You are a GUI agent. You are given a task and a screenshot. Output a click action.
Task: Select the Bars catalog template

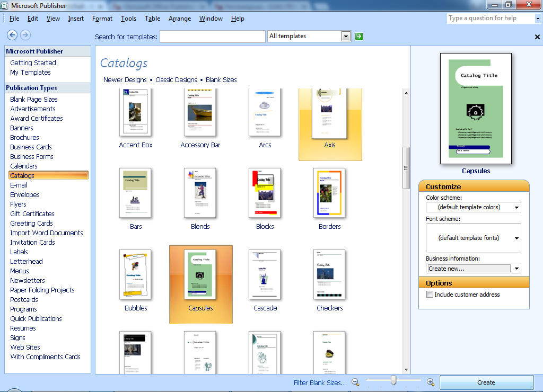(135, 199)
